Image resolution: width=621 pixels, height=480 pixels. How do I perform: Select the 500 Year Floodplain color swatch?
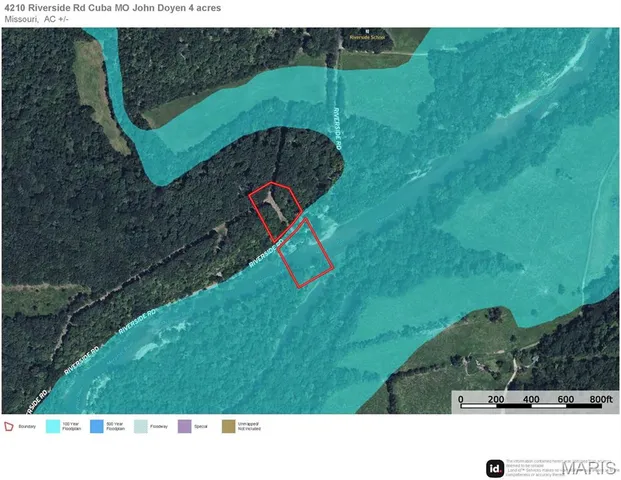point(97,427)
